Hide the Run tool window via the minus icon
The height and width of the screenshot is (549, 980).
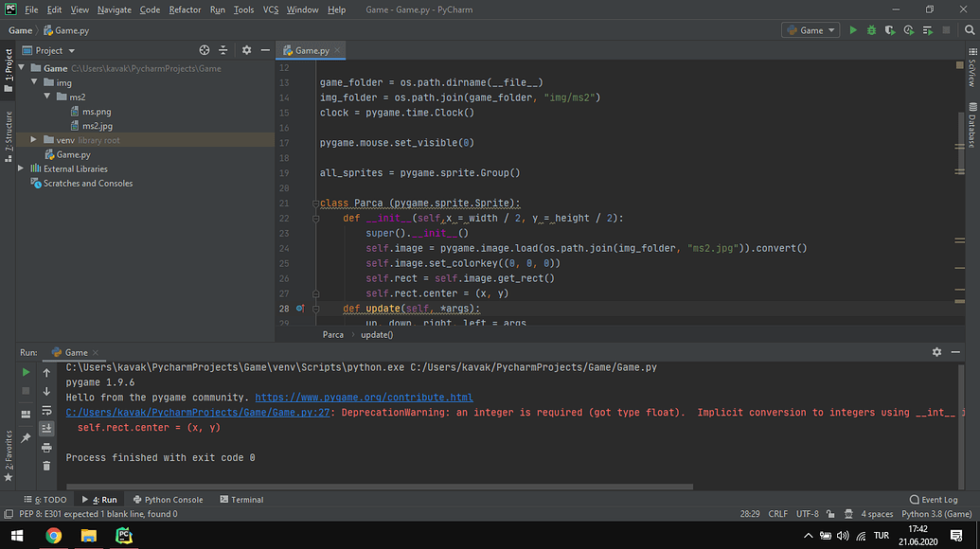[x=955, y=352]
